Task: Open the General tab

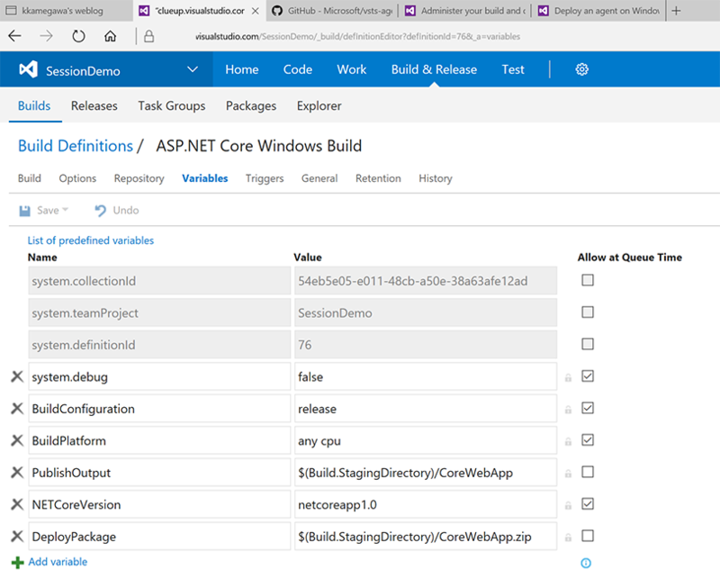Action: pos(319,178)
